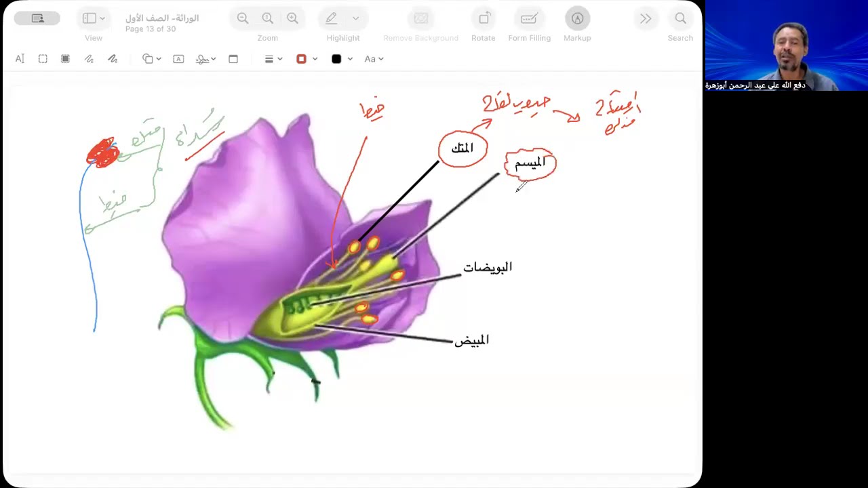Rotate the page with Rotate button
The image size is (868, 488).
tap(484, 18)
